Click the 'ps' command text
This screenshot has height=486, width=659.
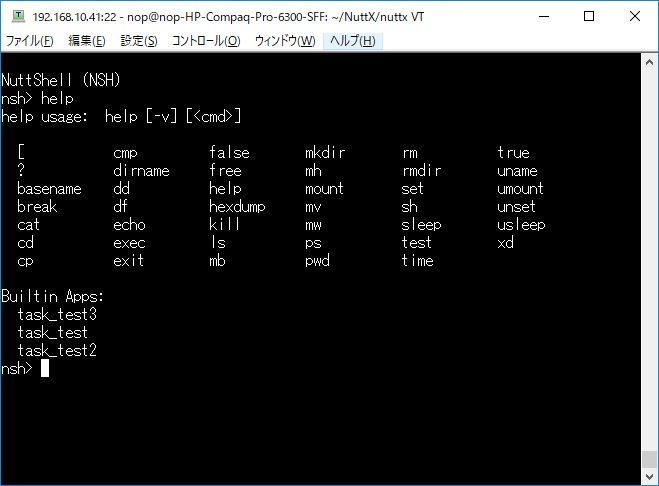point(314,243)
